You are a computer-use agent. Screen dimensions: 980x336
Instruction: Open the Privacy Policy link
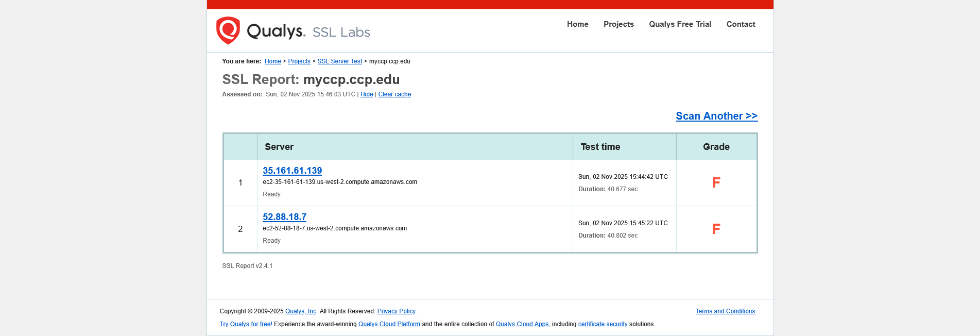(396, 311)
